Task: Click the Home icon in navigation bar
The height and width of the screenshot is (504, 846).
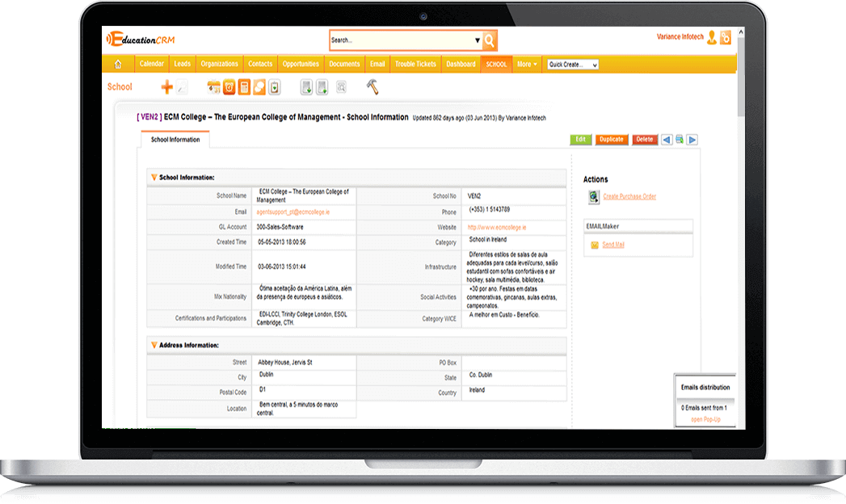Action: (x=118, y=65)
